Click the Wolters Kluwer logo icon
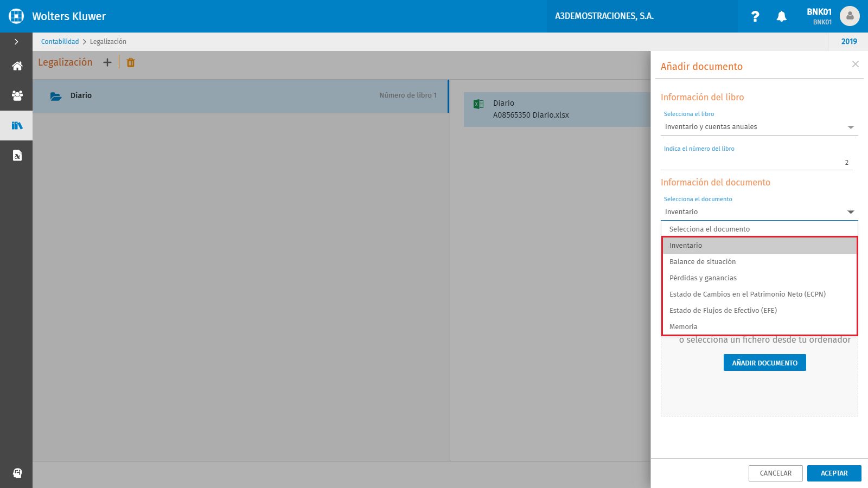868x488 pixels. [16, 16]
